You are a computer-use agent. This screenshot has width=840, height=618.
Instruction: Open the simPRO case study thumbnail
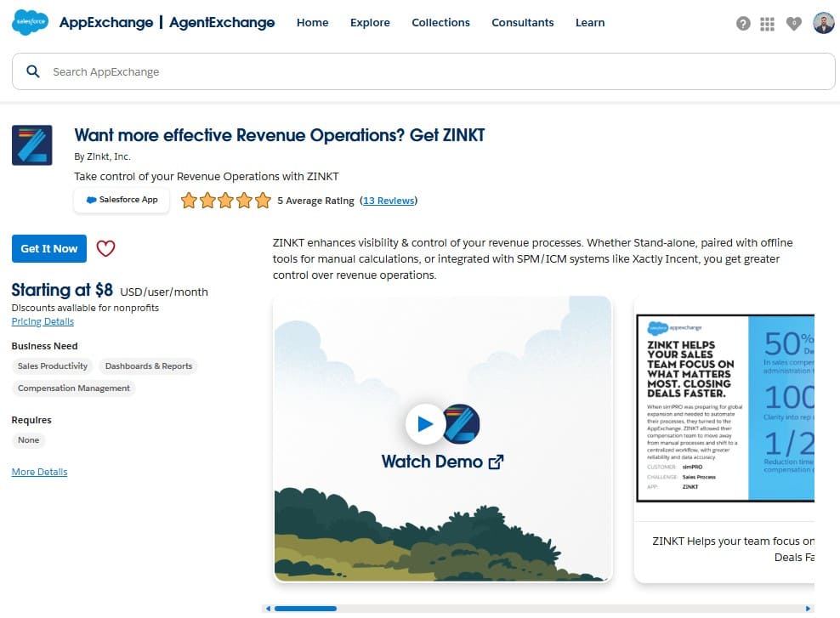pos(725,408)
